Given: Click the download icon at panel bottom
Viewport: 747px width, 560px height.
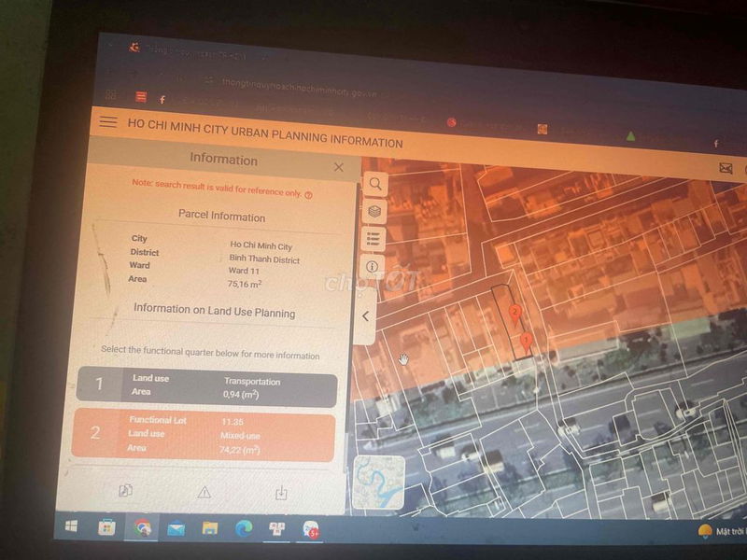Looking at the screenshot, I should pyautogui.click(x=280, y=493).
